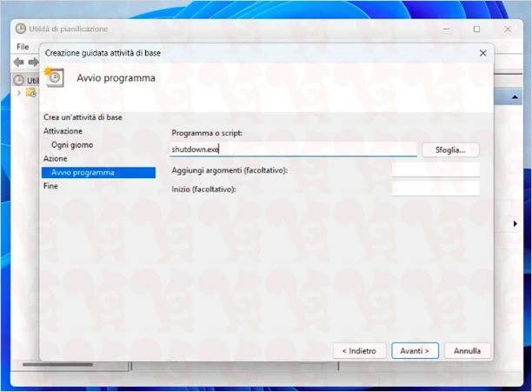Click the Inizio (facoltativo) input field
The height and width of the screenshot is (392, 532).
coord(436,189)
